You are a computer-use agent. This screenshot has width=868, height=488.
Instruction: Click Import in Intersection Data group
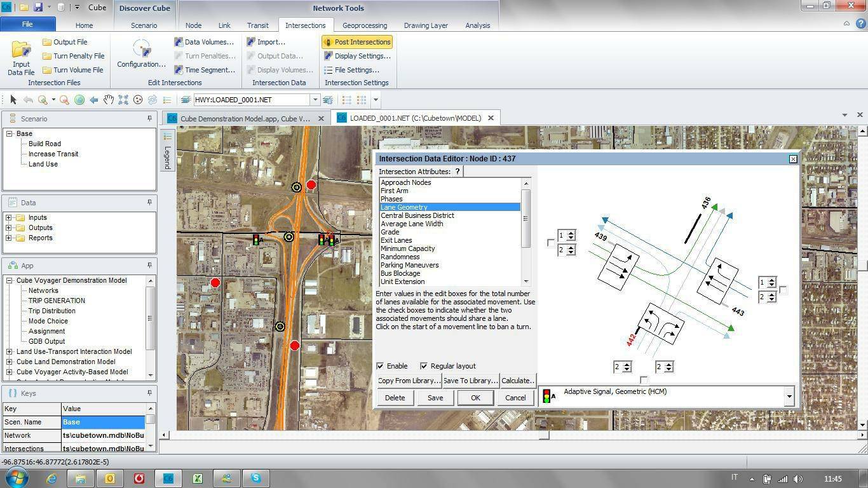(x=266, y=42)
